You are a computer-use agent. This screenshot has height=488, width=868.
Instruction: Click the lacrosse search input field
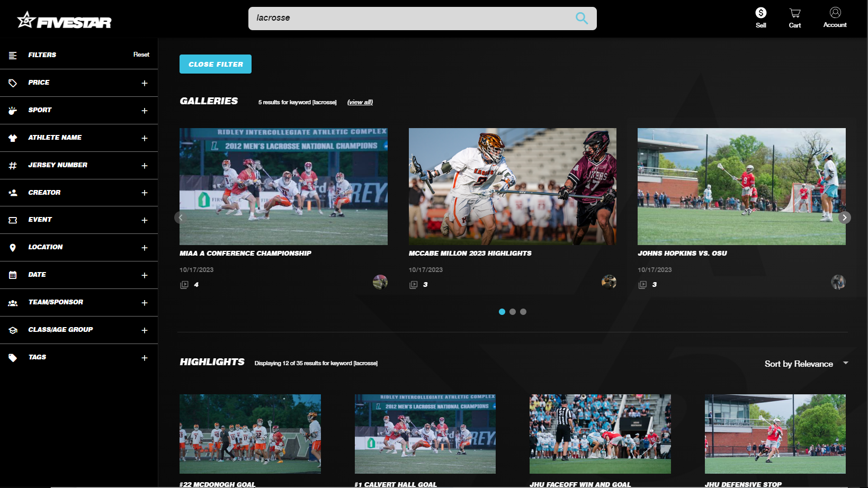click(423, 18)
